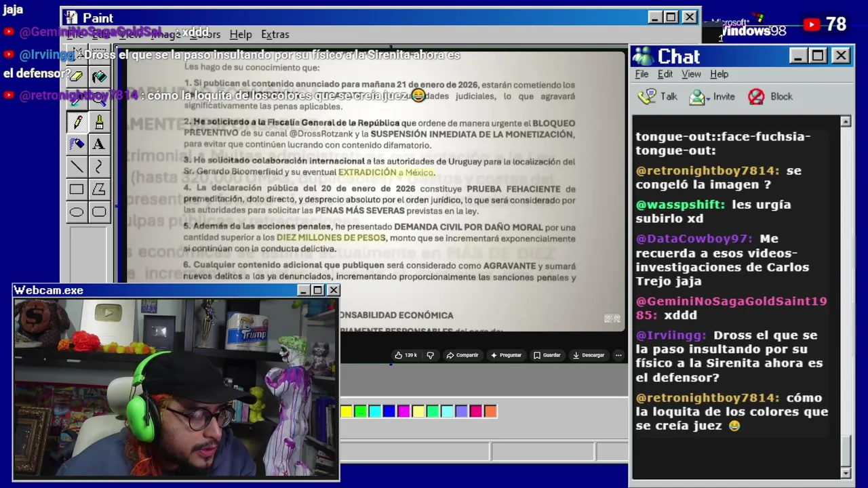This screenshot has height=488, width=868.
Task: Pick the orange color swatch
Action: pos(490,411)
